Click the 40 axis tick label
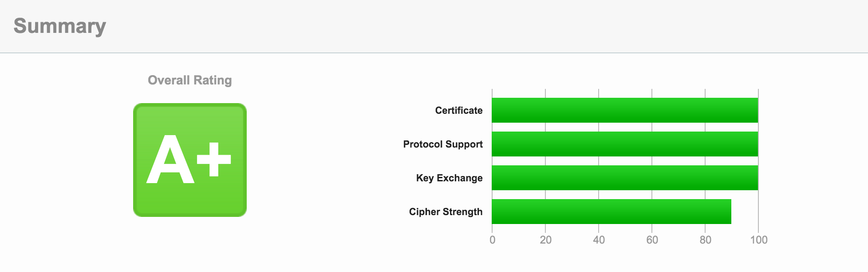The height and width of the screenshot is (272, 868). (x=599, y=240)
